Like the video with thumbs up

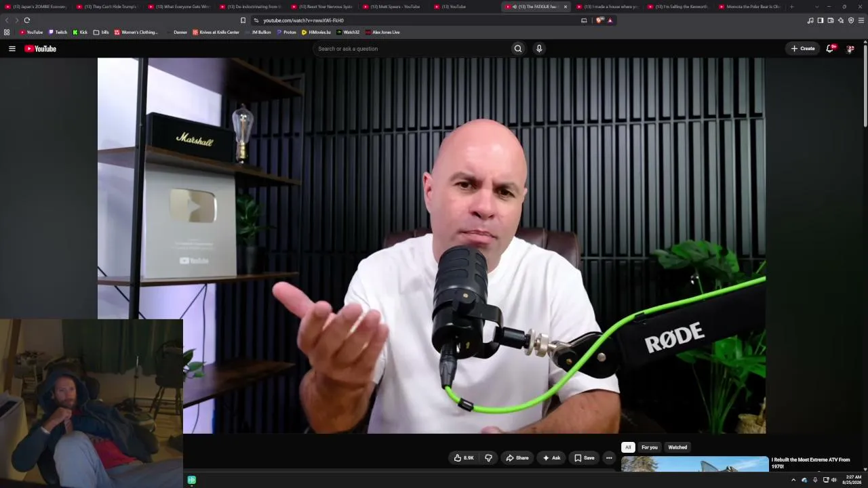click(465, 458)
